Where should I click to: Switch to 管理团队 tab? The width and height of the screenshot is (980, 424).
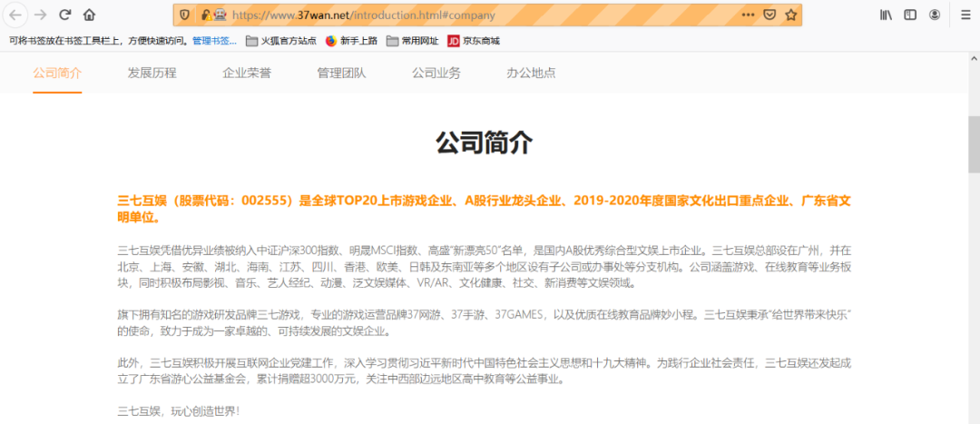(342, 74)
